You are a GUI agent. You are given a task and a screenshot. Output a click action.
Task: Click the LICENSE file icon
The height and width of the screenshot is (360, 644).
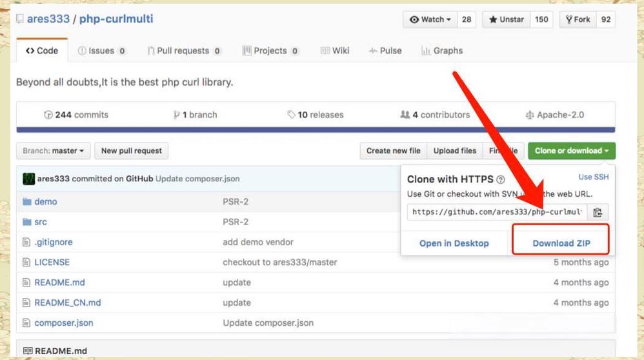[27, 263]
